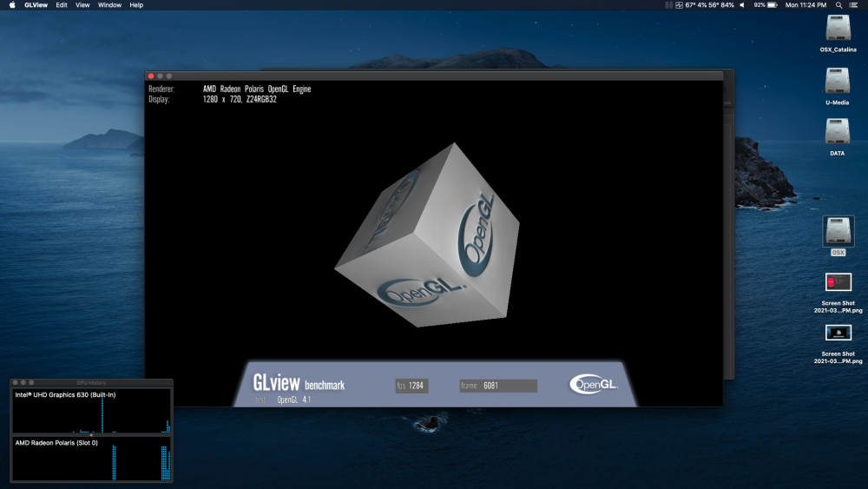Click the Mon 11:24 PM clock

pos(806,5)
